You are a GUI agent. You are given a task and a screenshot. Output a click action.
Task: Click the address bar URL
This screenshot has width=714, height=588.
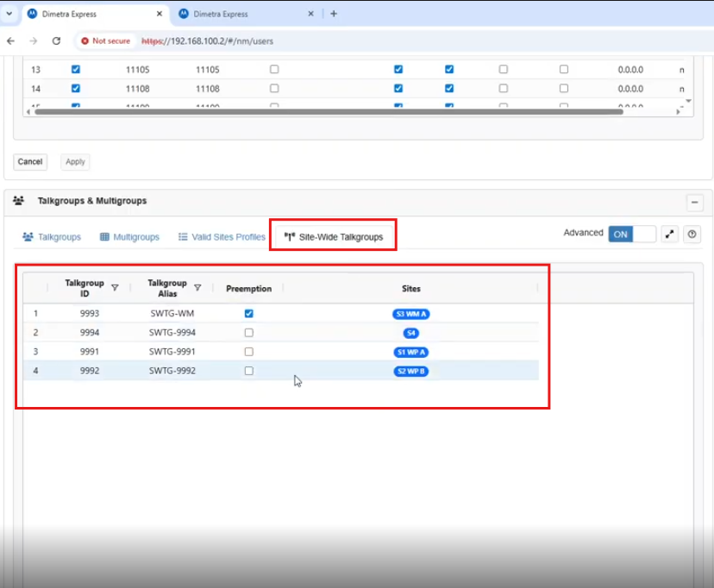pyautogui.click(x=207, y=41)
